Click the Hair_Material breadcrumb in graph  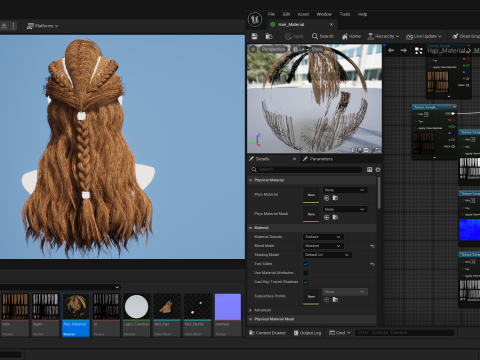click(x=446, y=51)
